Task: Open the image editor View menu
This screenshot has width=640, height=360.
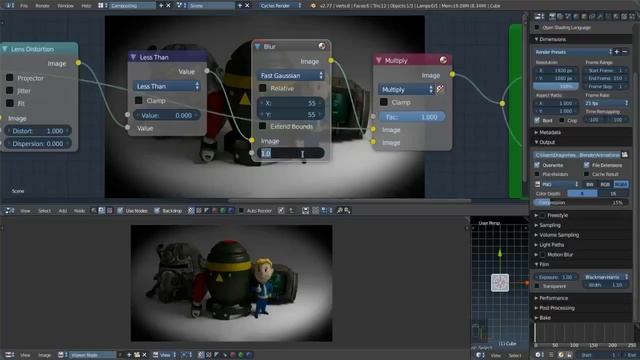Action: pos(25,355)
